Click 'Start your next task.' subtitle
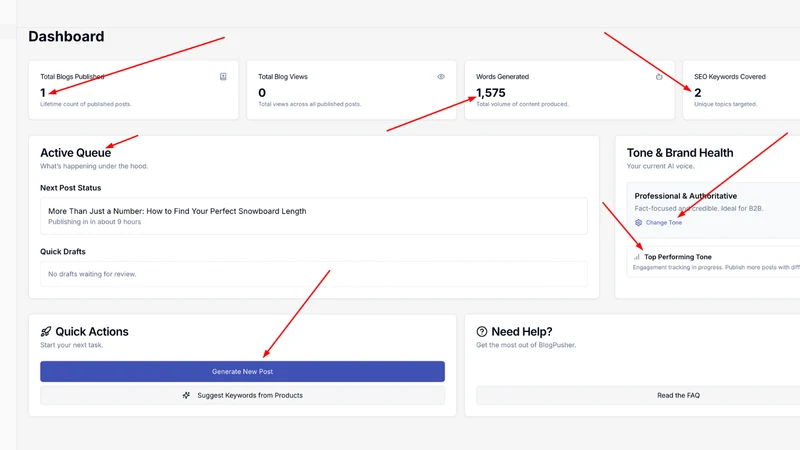This screenshot has height=450, width=800. 71,345
